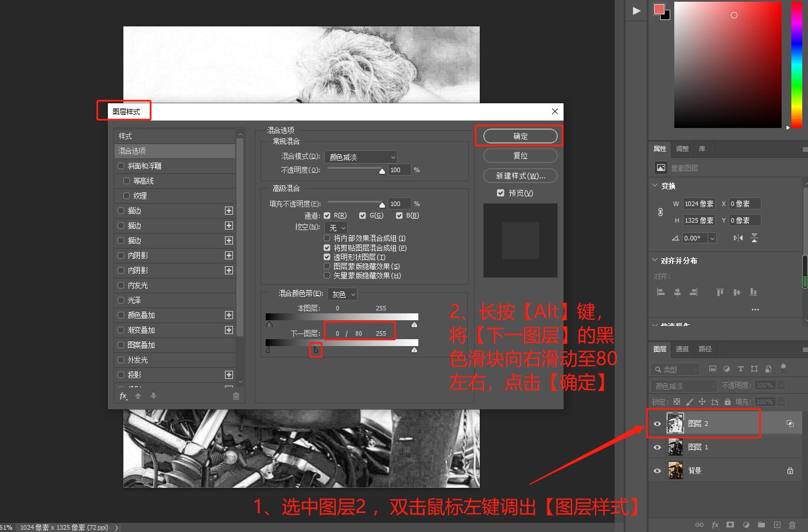808x532 pixels.
Task: Open 混合颜色带 dropdown set to 灰色
Action: pos(342,294)
